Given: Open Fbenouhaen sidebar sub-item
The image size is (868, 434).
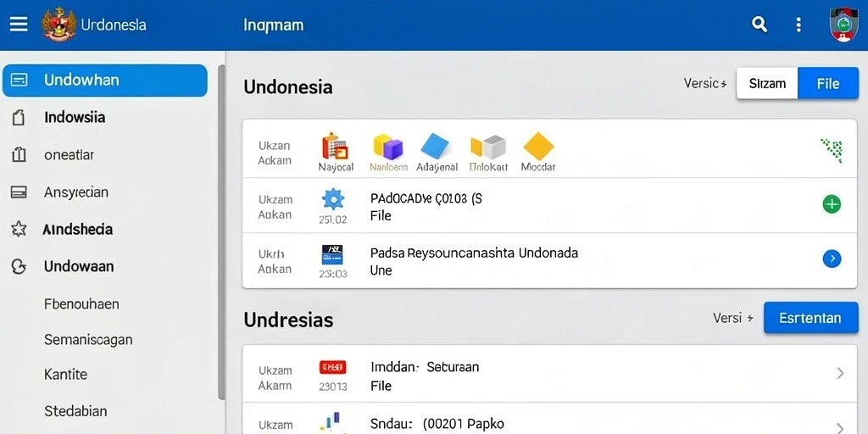Looking at the screenshot, I should (81, 304).
